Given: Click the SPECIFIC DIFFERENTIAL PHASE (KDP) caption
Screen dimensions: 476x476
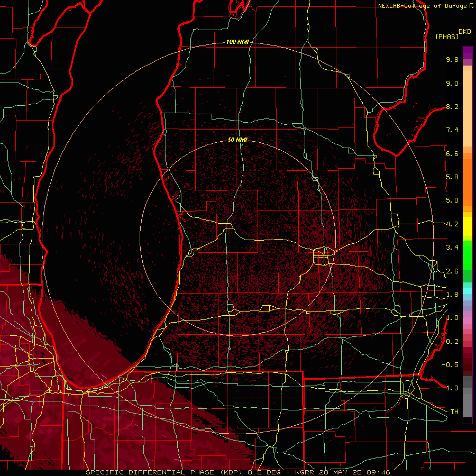Looking at the screenshot, I should [166, 472].
